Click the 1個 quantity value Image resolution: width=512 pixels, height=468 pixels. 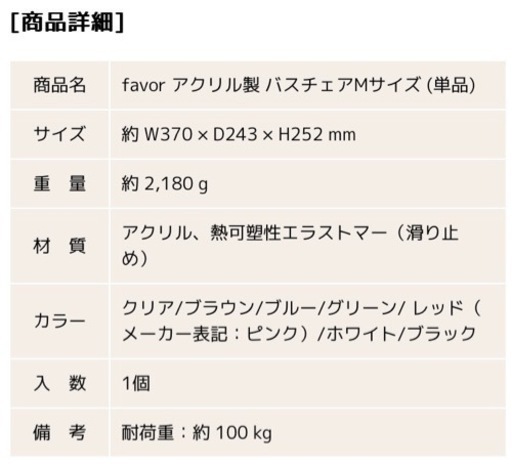coord(136,383)
